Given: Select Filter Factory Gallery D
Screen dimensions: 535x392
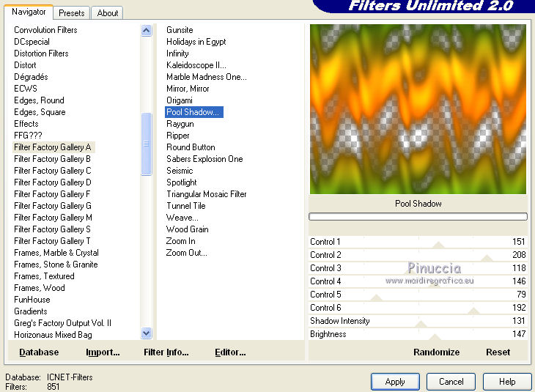Looking at the screenshot, I should point(53,182).
